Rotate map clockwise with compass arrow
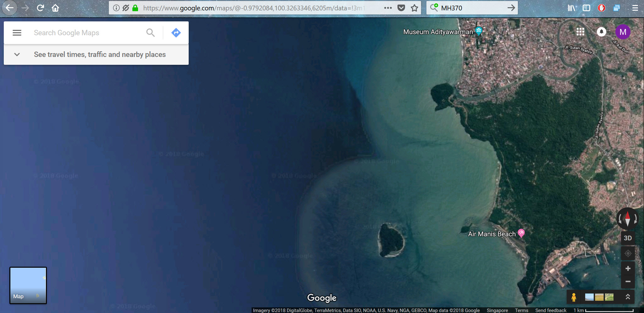The height and width of the screenshot is (313, 644). point(636,219)
